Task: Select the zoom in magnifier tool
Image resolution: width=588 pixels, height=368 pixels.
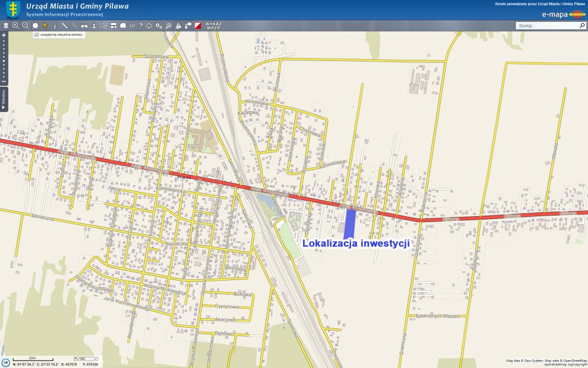Action: (x=16, y=26)
